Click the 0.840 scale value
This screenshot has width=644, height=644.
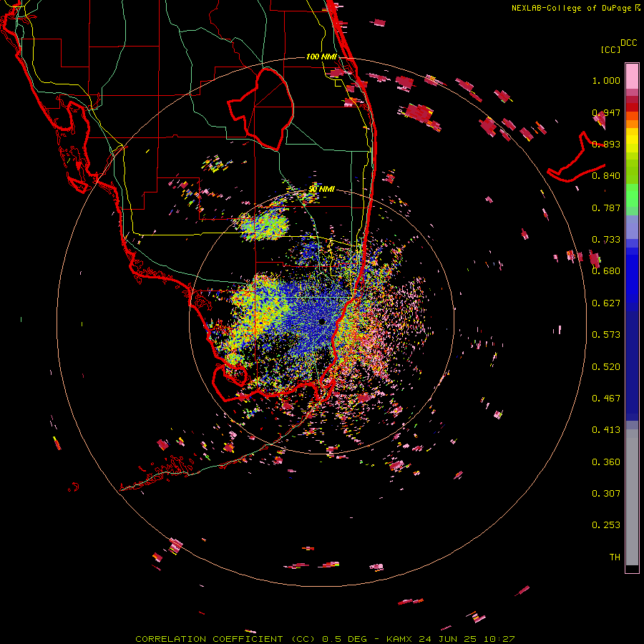point(606,176)
